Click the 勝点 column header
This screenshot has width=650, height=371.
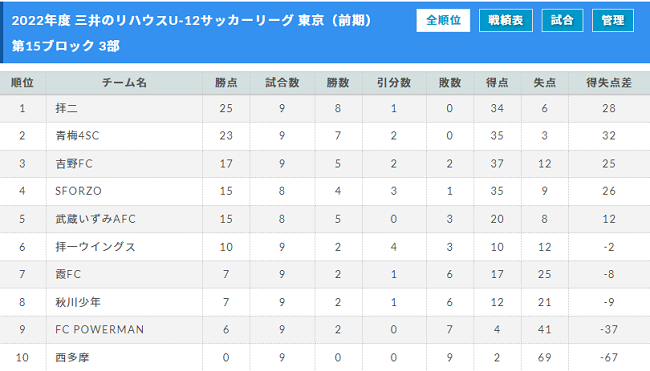click(x=226, y=83)
